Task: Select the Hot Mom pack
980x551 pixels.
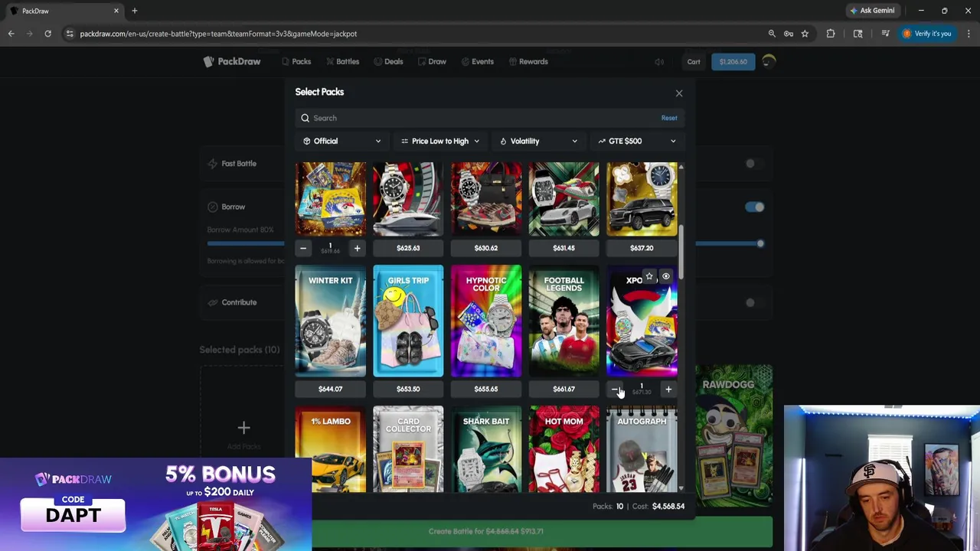Action: [563, 449]
